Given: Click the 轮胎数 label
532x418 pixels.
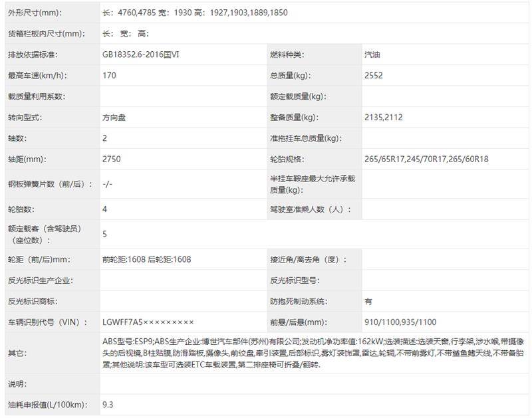Looking at the screenshot, I should (x=21, y=209).
